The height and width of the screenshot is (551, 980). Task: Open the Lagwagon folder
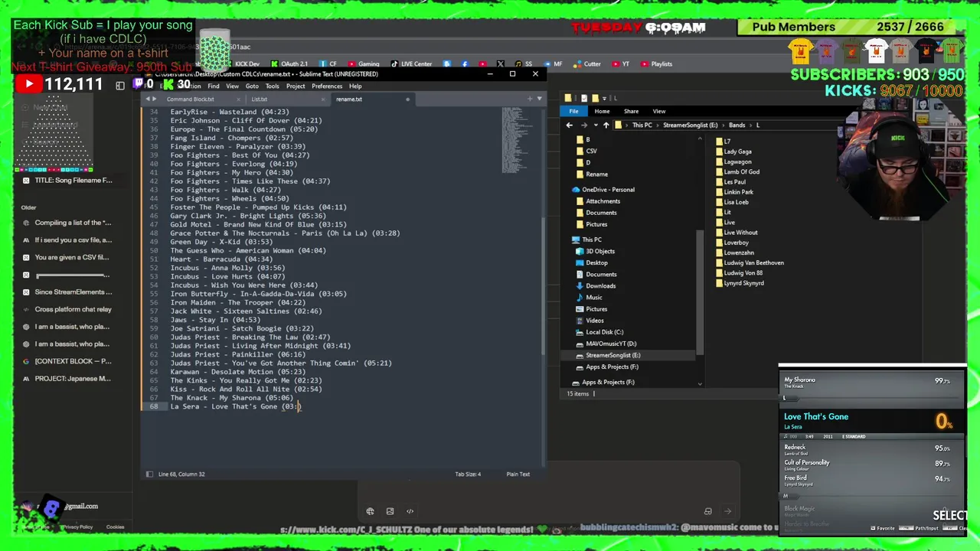click(737, 161)
